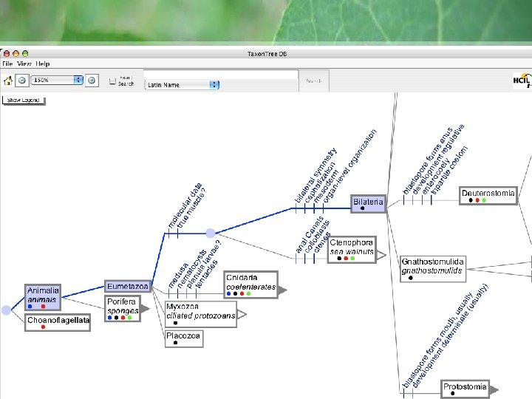Viewport: 532px width, 399px height.
Task: Click the 'true muscle?' branch label
Action: 191,208
